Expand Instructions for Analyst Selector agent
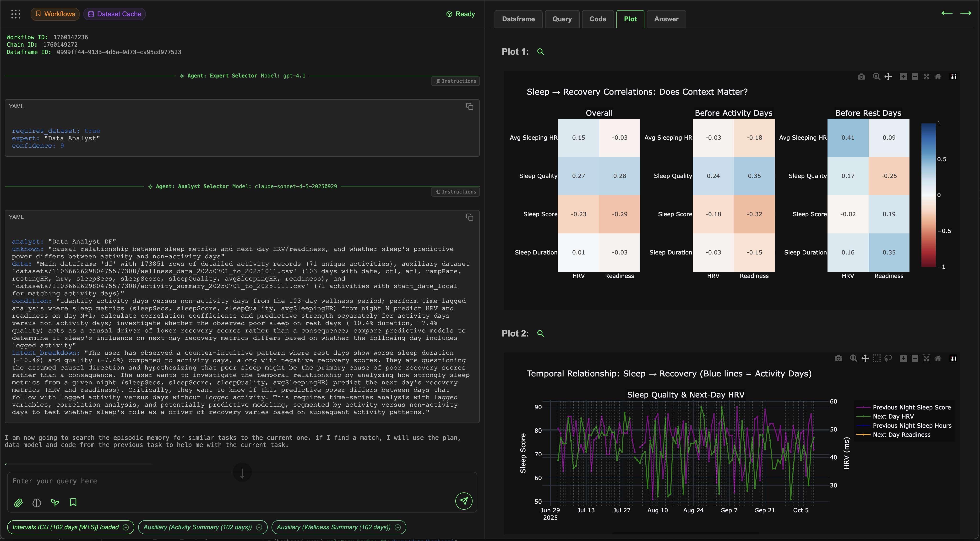This screenshot has width=980, height=541. tap(455, 192)
